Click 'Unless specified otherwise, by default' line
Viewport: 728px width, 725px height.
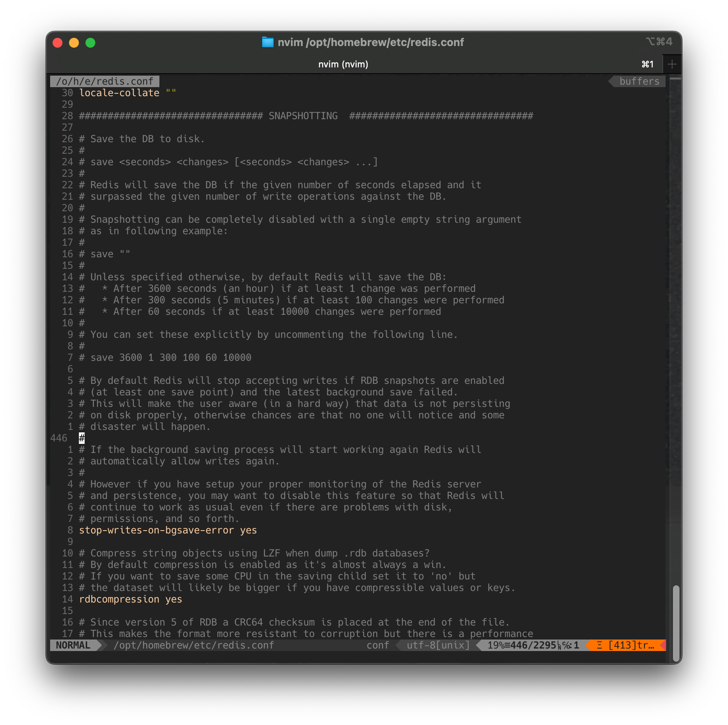(263, 277)
